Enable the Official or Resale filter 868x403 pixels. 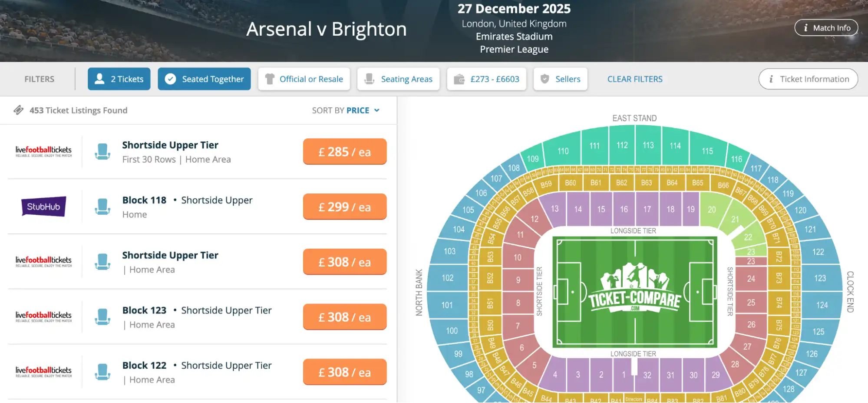[304, 79]
